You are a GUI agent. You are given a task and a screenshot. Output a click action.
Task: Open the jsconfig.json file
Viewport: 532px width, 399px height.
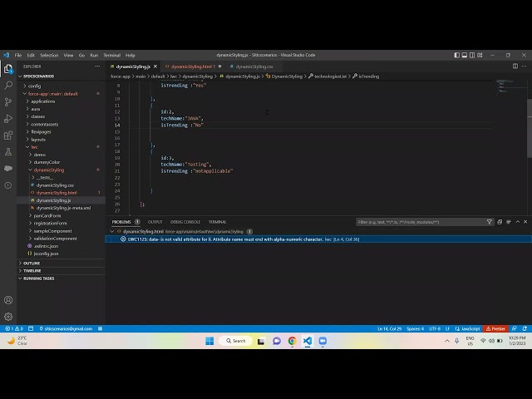(46, 254)
